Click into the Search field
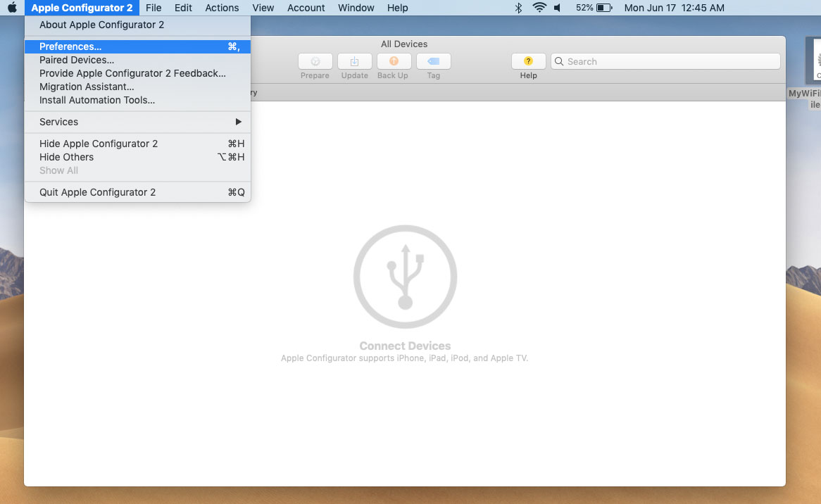 [665, 62]
